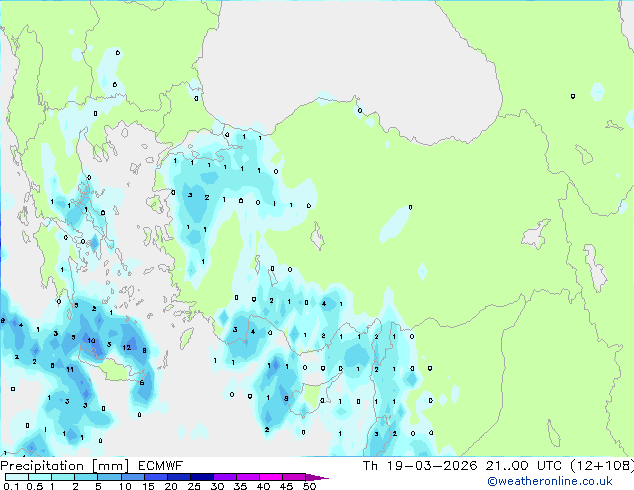The image size is (634, 490).
Task: Click the 15 legend scale label
Action: point(148,486)
